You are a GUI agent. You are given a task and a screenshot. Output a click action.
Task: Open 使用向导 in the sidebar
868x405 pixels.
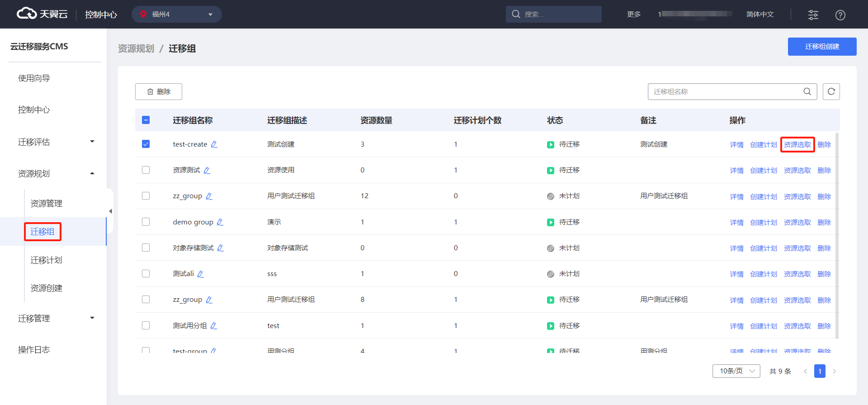click(x=34, y=78)
